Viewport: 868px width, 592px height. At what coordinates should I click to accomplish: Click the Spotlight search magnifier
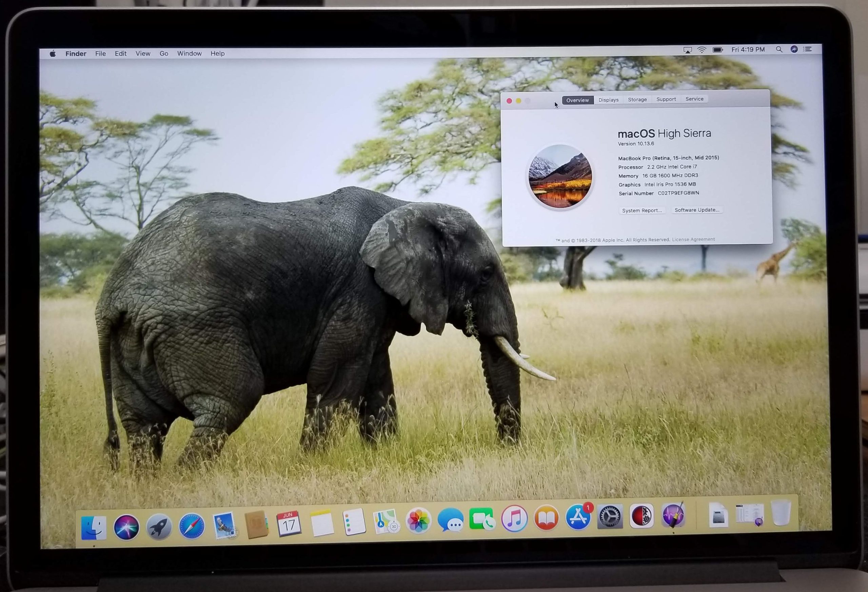pyautogui.click(x=779, y=49)
